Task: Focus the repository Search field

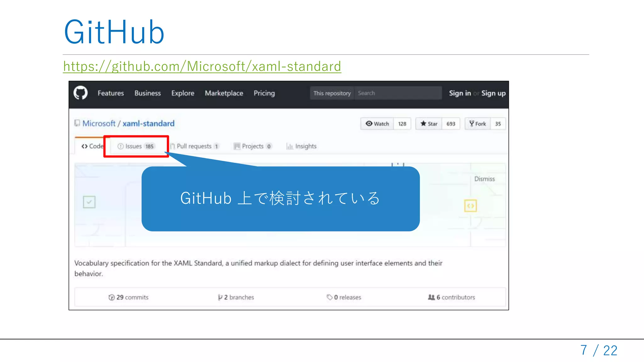Action: point(398,93)
